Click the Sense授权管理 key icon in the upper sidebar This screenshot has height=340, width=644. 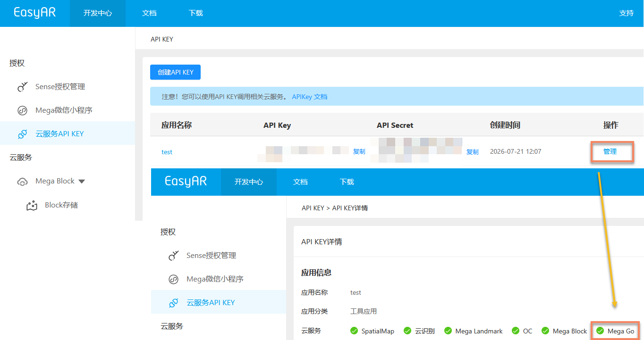23,87
